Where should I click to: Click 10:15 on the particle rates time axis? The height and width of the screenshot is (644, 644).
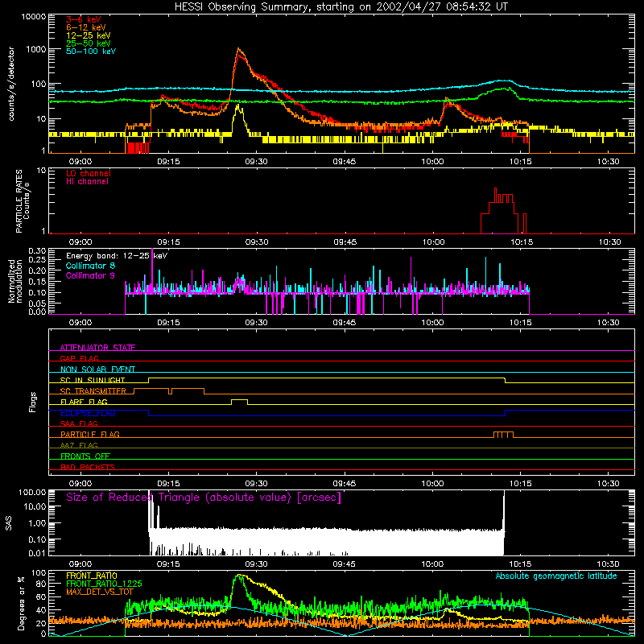pos(522,242)
